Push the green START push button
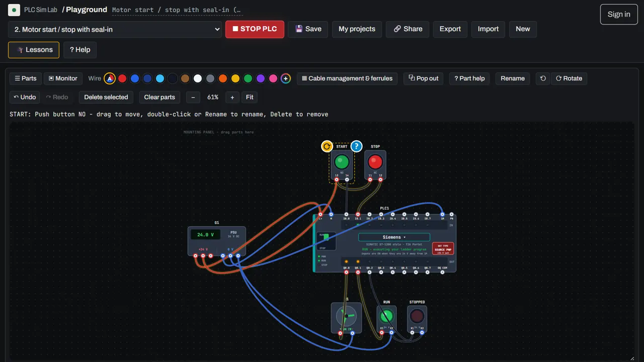 point(342,162)
